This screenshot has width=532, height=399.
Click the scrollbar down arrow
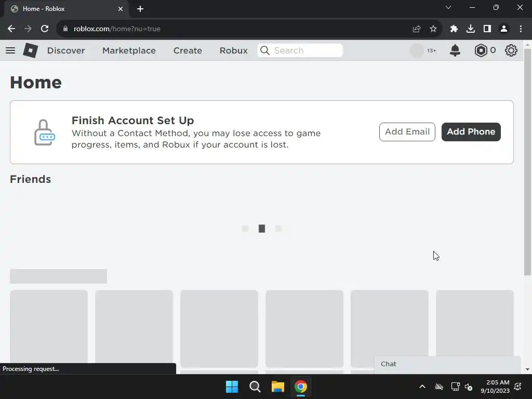click(527, 369)
